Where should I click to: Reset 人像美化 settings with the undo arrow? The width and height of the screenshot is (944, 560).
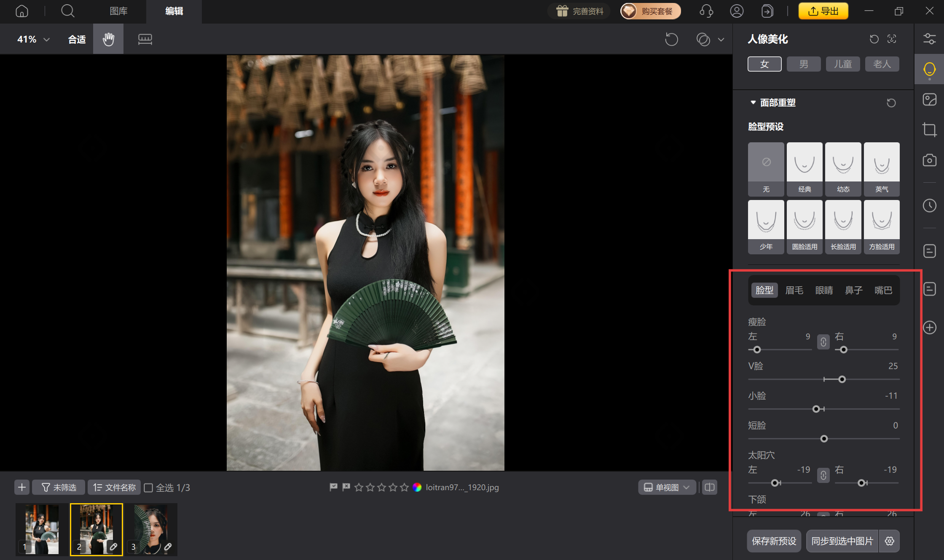coord(874,39)
